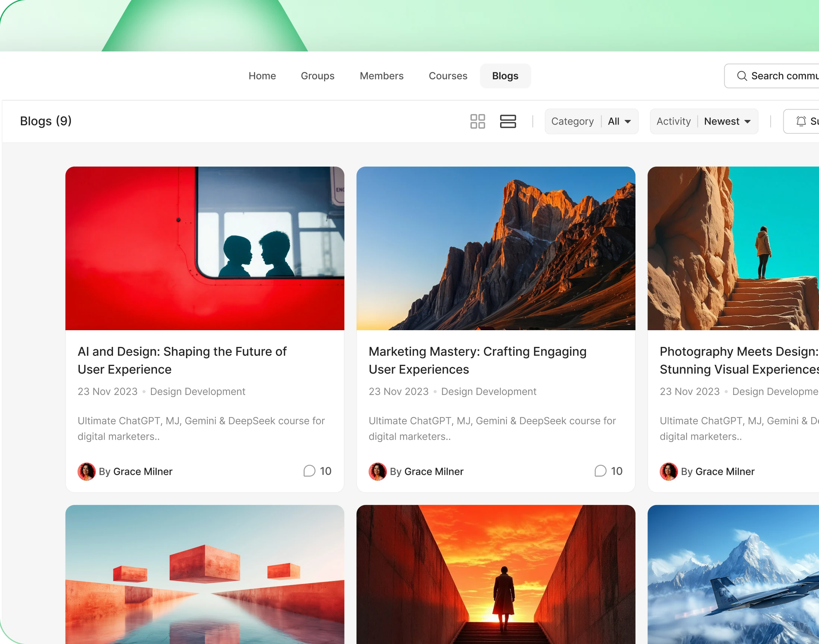Click the Search community input field
This screenshot has width=819, height=644.
[x=772, y=76]
